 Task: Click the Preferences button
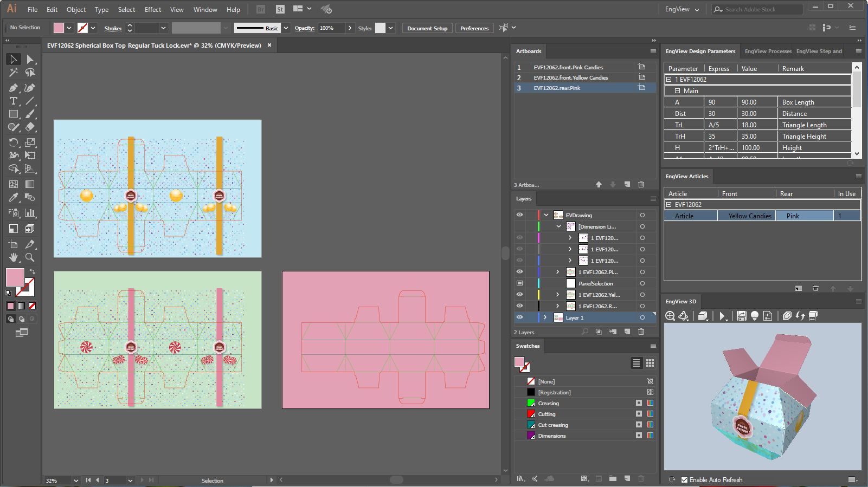point(474,28)
